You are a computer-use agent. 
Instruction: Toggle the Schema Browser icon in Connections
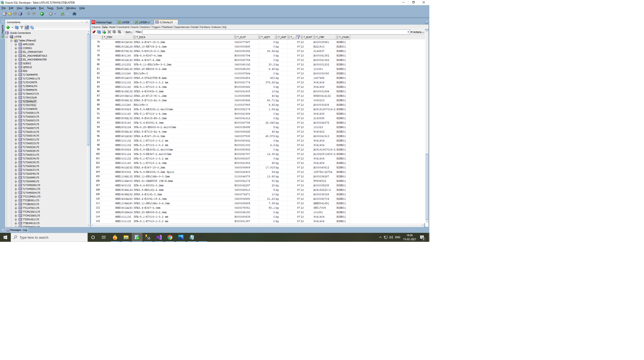(27, 28)
